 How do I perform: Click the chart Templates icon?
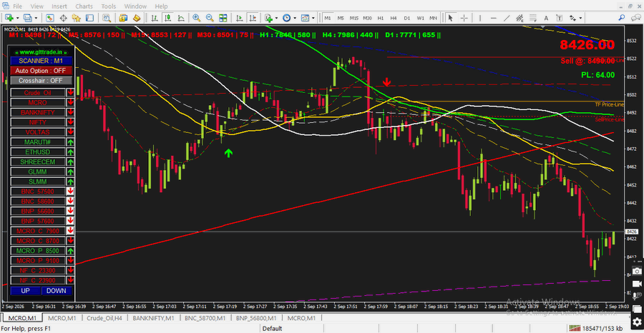pos(305,18)
